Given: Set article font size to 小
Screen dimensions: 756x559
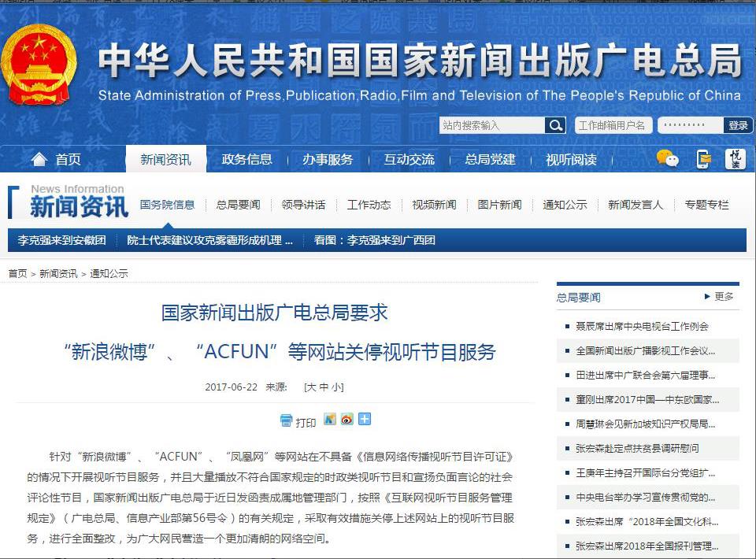Looking at the screenshot, I should click(336, 387).
